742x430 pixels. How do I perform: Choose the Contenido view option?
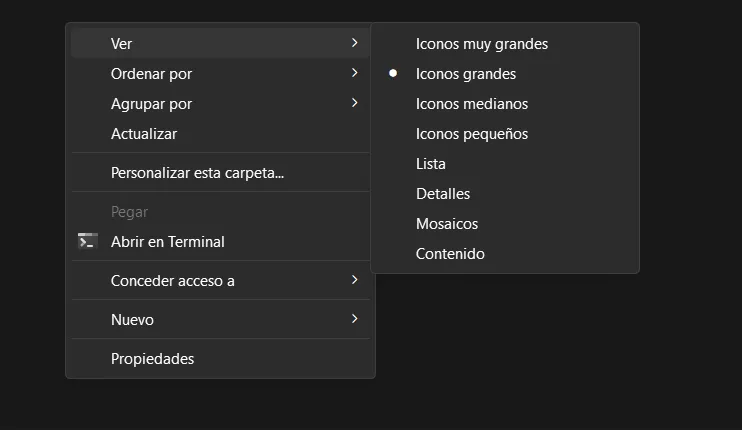(x=450, y=254)
